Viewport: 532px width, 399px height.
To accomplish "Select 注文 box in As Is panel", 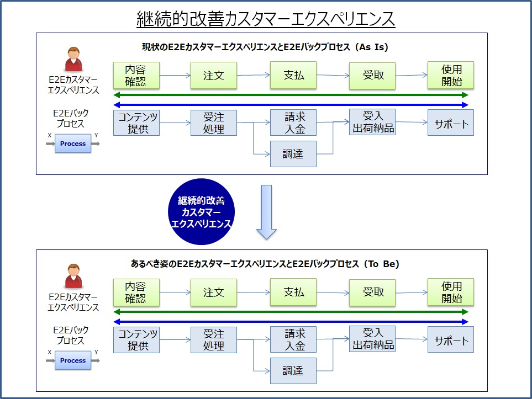I will [214, 76].
